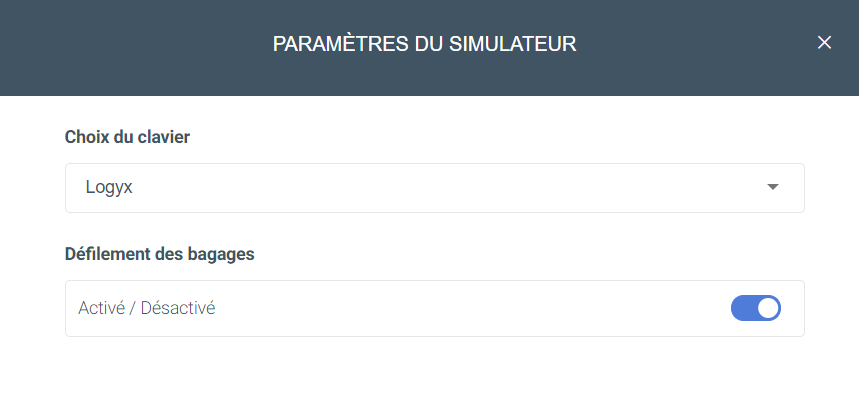Show keyboard options via the triangle caret
The image size is (859, 396).
pos(772,187)
